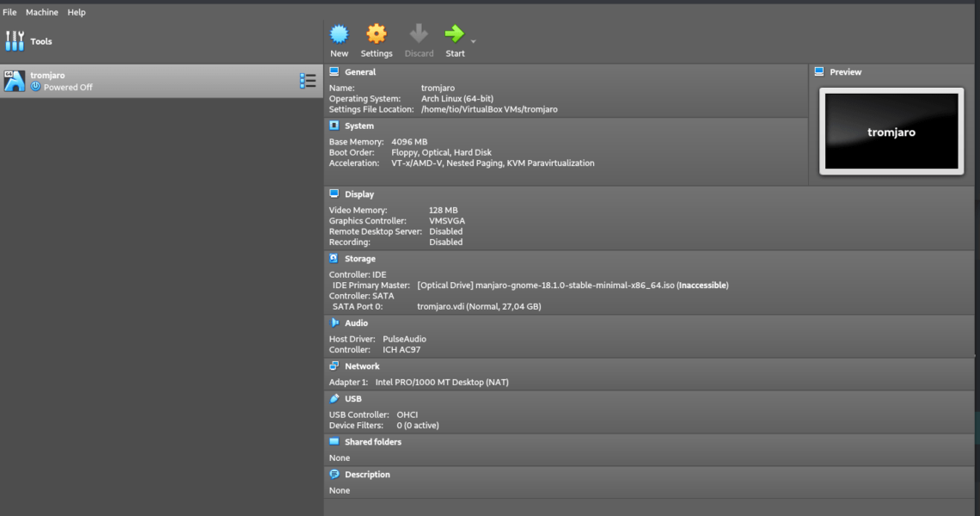Click the General section header link

[x=360, y=72]
